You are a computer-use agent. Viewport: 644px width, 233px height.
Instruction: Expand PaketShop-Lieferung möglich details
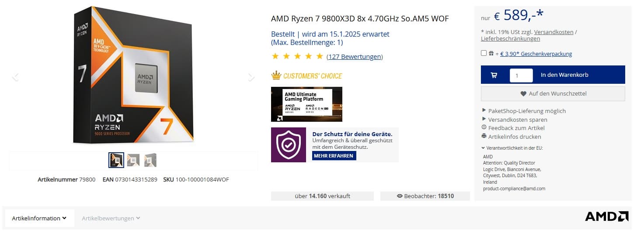[527, 111]
